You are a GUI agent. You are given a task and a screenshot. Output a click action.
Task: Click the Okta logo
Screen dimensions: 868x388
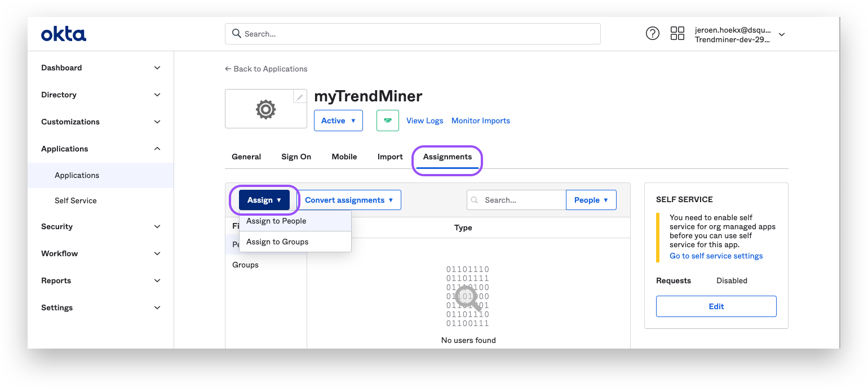[64, 34]
